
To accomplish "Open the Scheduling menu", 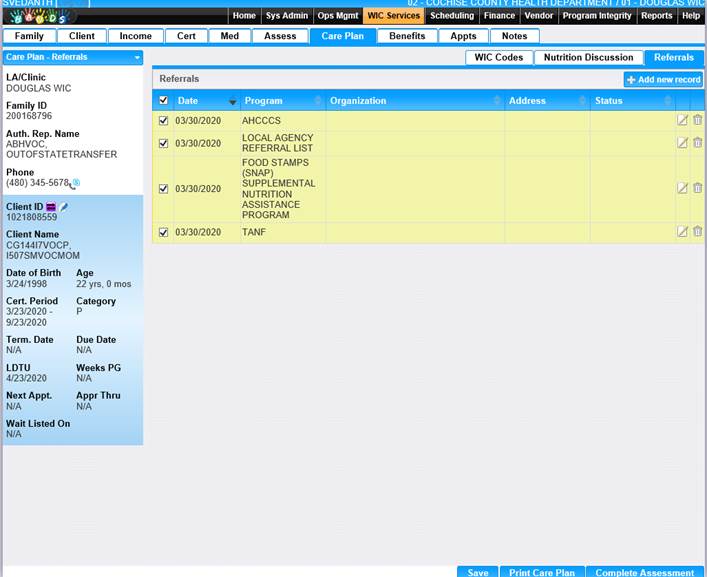I will pos(452,16).
